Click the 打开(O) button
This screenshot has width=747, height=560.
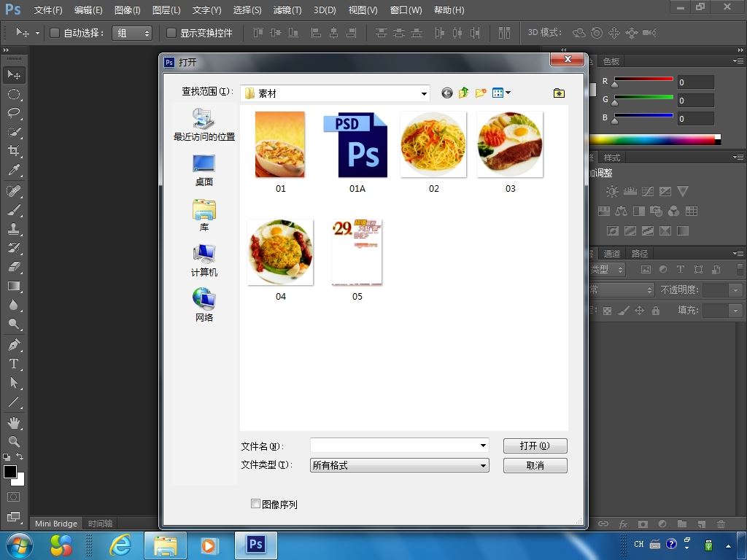click(x=535, y=446)
